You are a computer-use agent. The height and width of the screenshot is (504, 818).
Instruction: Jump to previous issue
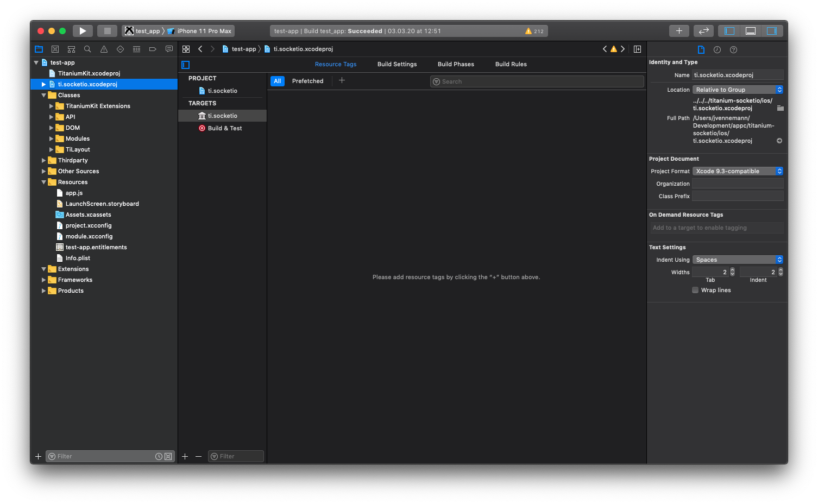coord(605,49)
